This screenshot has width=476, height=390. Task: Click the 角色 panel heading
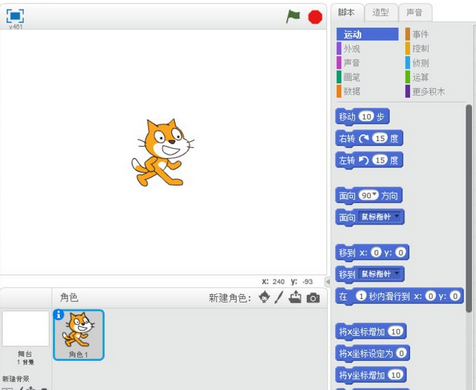pos(69,297)
